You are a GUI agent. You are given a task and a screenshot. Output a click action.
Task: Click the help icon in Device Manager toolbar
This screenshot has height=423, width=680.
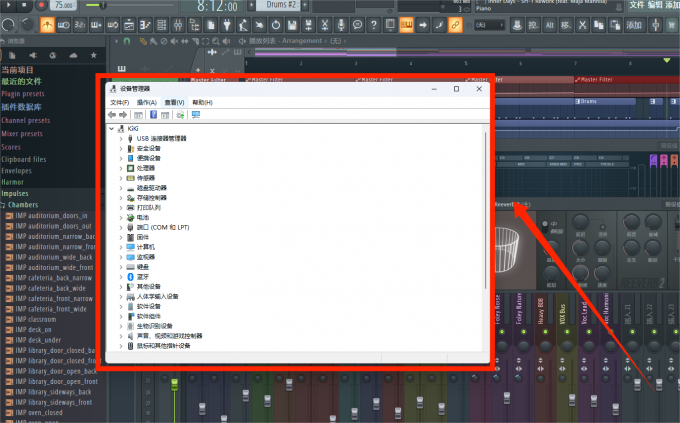152,115
